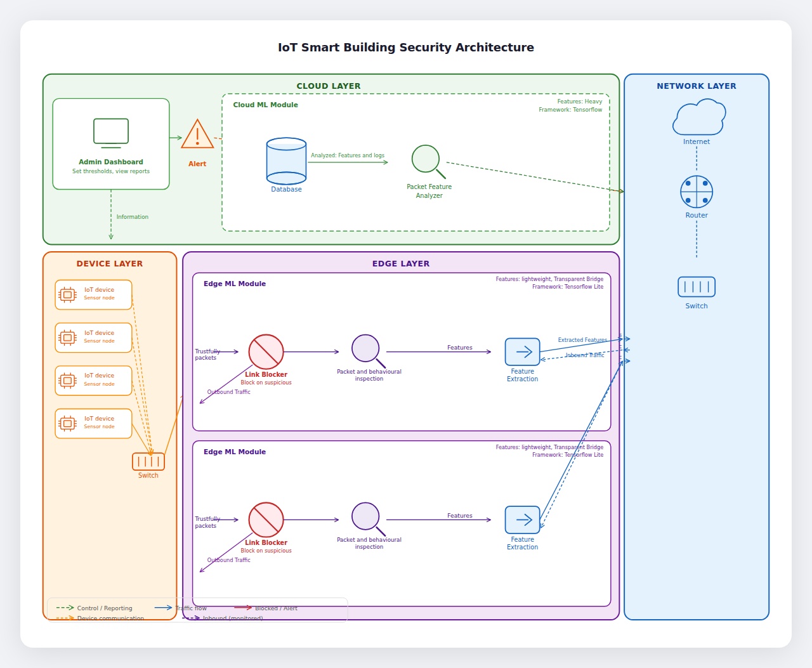Click 'Block on suspicious' in upper Edge module
Screen dimensions: 812x668
click(x=266, y=383)
